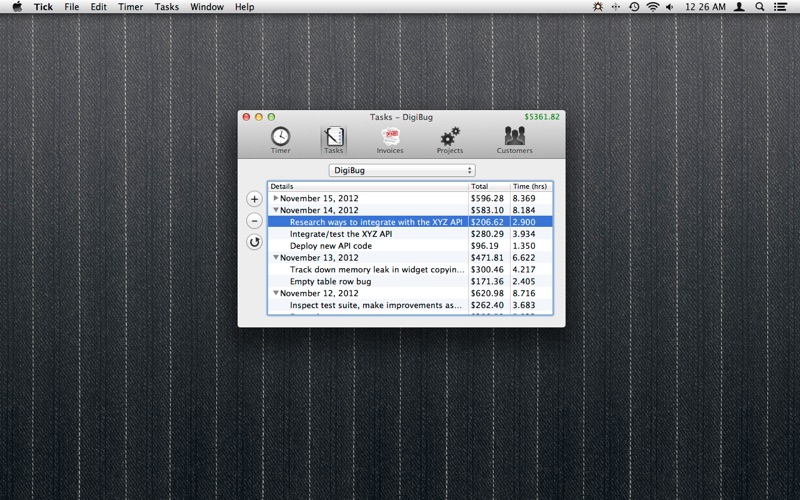800x500 pixels.
Task: Open the Timer menu in menu bar
Action: tap(131, 7)
